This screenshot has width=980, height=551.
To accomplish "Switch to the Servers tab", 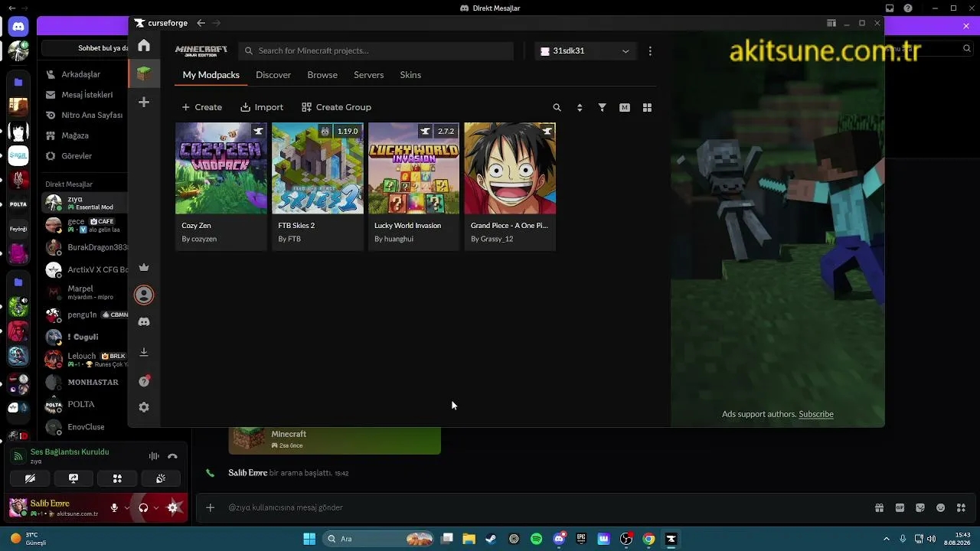I will click(x=368, y=75).
